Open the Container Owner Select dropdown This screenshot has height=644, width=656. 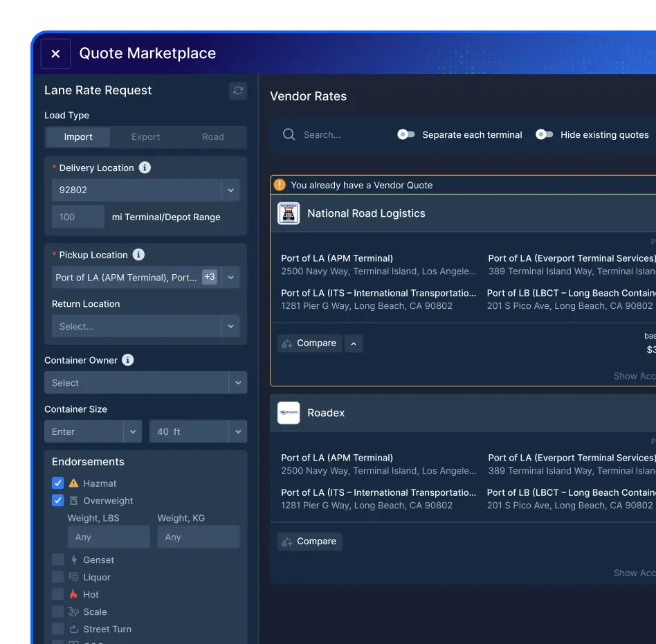[x=145, y=383]
